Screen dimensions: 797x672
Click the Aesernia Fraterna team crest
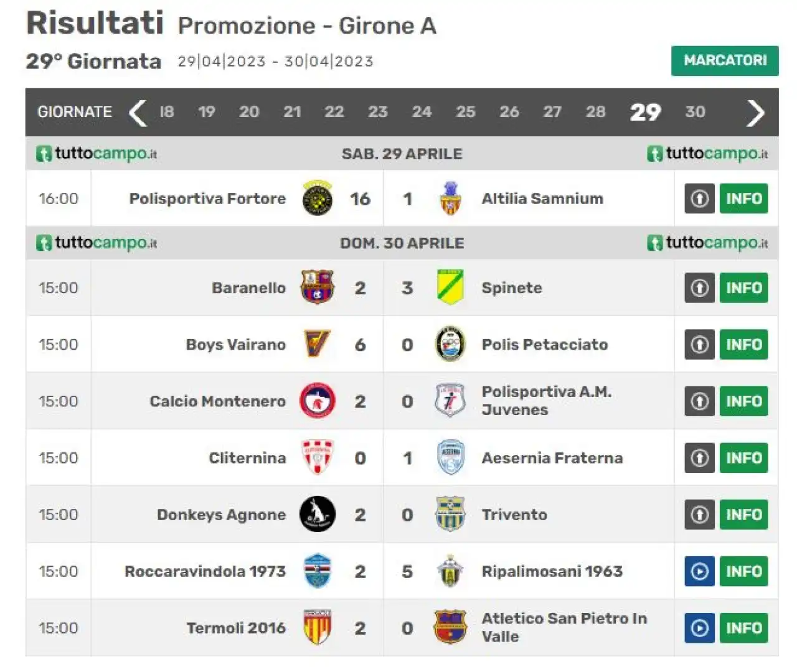click(x=450, y=458)
